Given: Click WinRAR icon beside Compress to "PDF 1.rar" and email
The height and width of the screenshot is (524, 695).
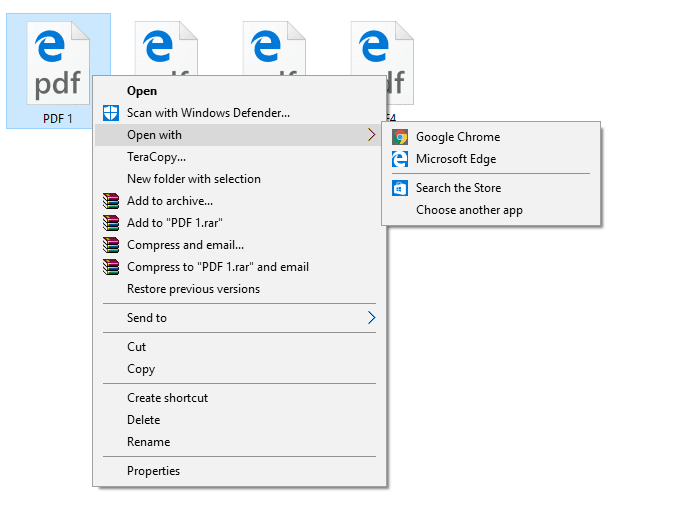Looking at the screenshot, I should (x=111, y=267).
